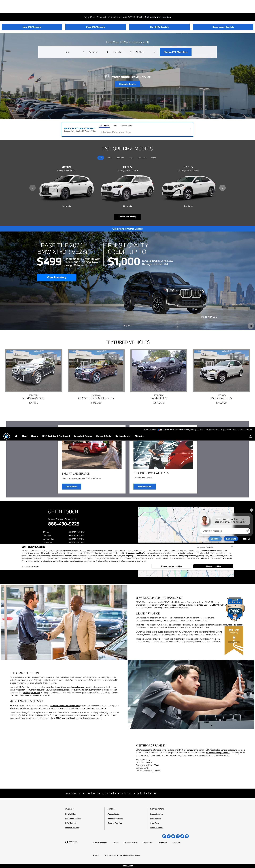
Task: Switch trade-in form to VIN tab
Action: click(115, 126)
